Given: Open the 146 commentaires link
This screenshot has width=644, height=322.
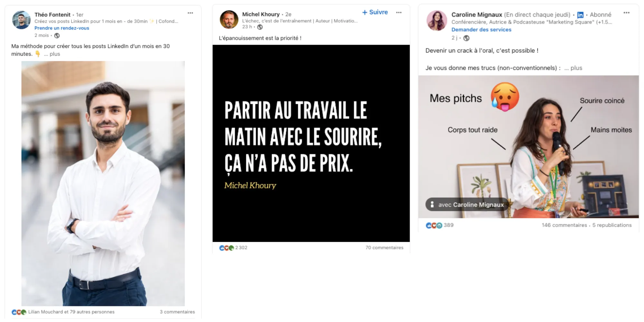Looking at the screenshot, I should point(564,225).
